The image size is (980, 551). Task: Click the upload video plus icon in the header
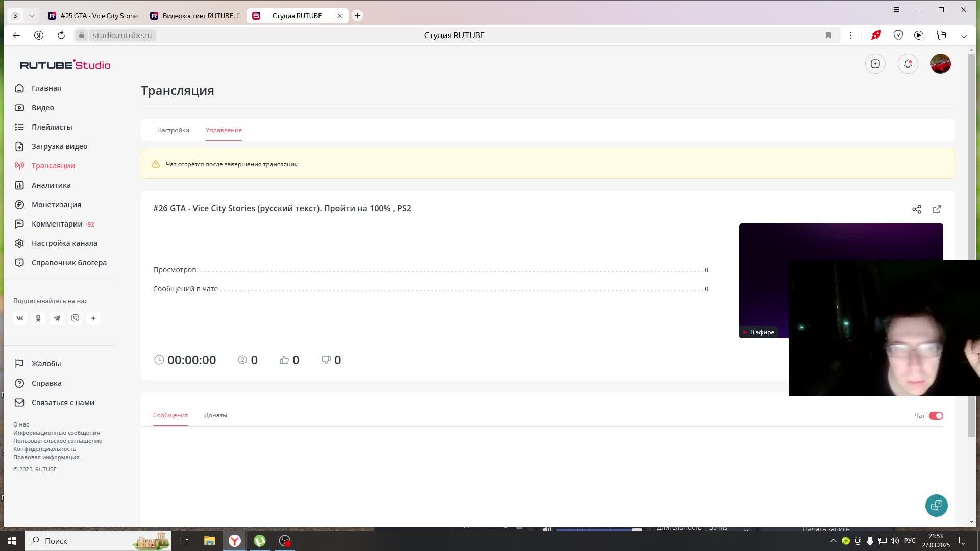click(875, 64)
